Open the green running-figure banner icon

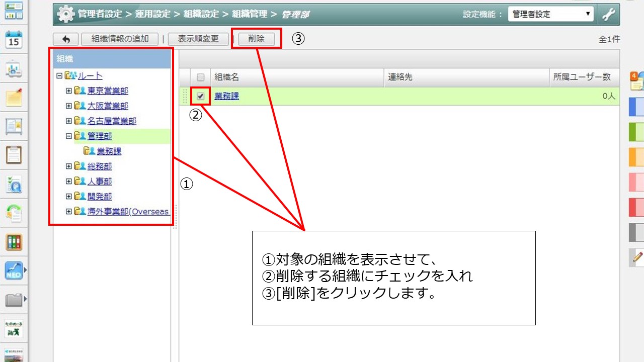point(14,329)
